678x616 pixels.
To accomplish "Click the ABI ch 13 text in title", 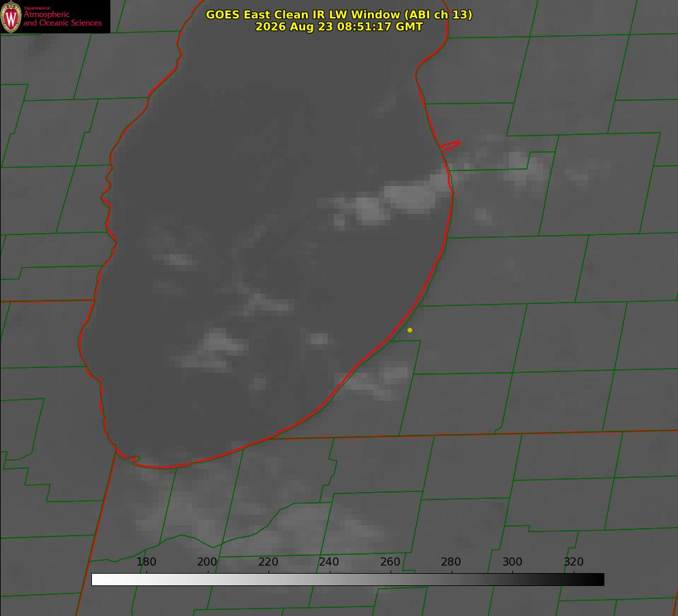I will tap(438, 14).
